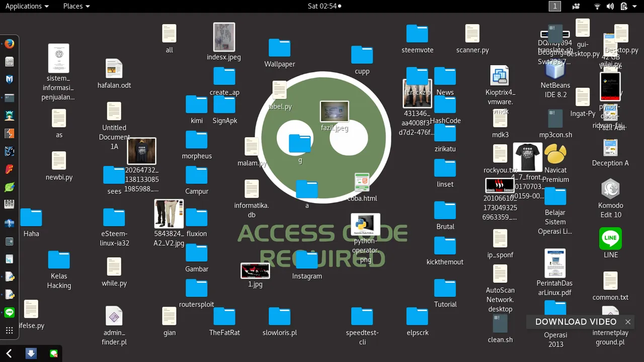
Task: Open the indesx.jpeg image thumbnail
Action: pos(224,37)
